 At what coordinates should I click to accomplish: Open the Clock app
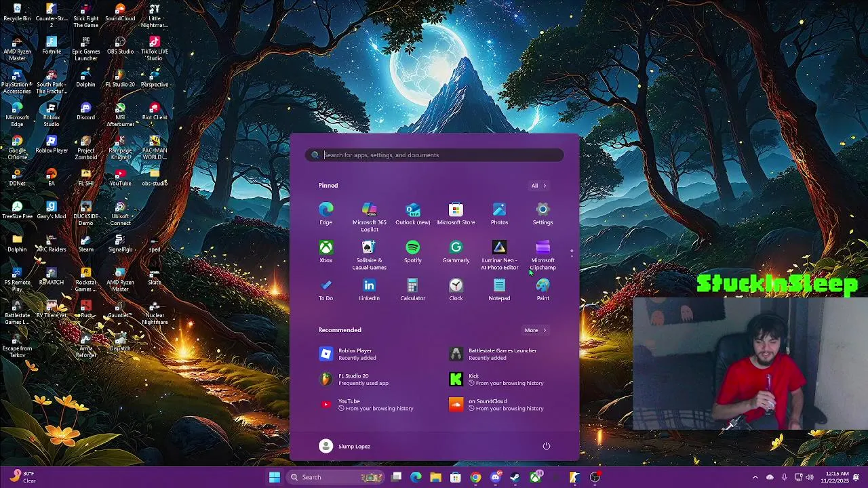point(456,289)
